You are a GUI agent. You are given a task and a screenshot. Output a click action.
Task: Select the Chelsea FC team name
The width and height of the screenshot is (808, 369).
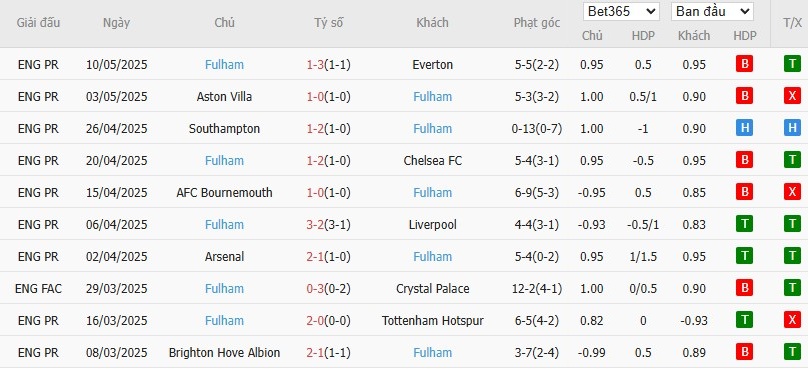pyautogui.click(x=432, y=161)
